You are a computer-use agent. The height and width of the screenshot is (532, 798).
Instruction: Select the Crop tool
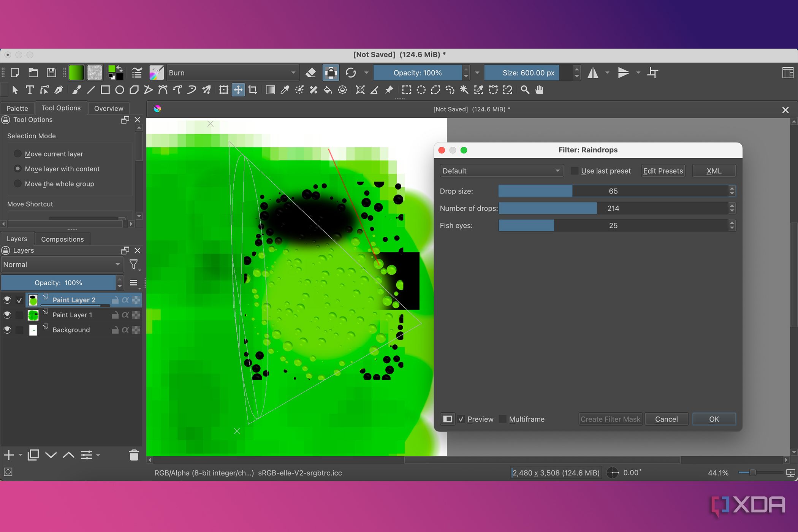click(253, 90)
